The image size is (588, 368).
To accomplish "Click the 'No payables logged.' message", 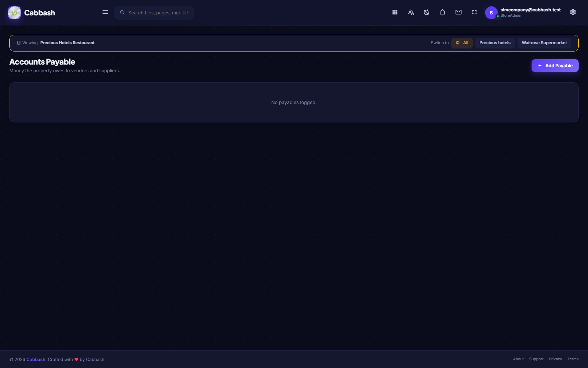I will coord(294,102).
